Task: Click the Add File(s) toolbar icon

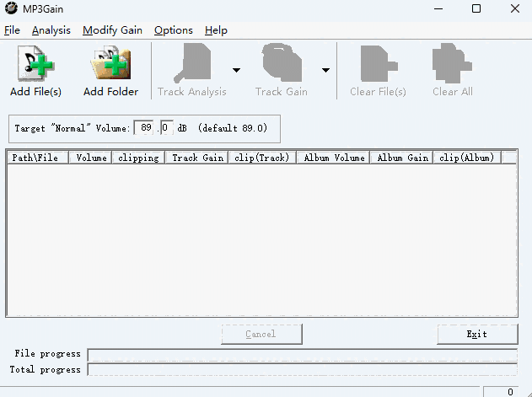Action: [x=35, y=63]
